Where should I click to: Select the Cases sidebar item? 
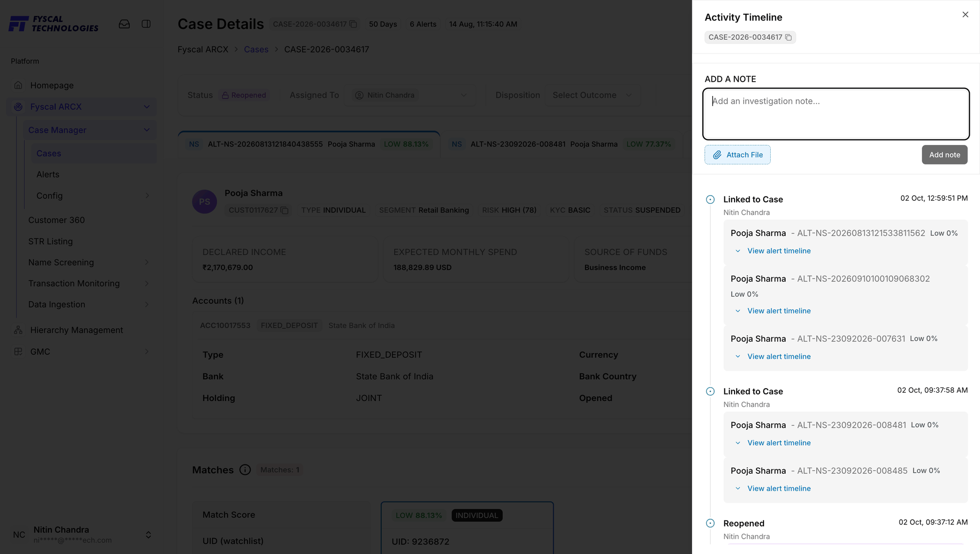point(93,154)
